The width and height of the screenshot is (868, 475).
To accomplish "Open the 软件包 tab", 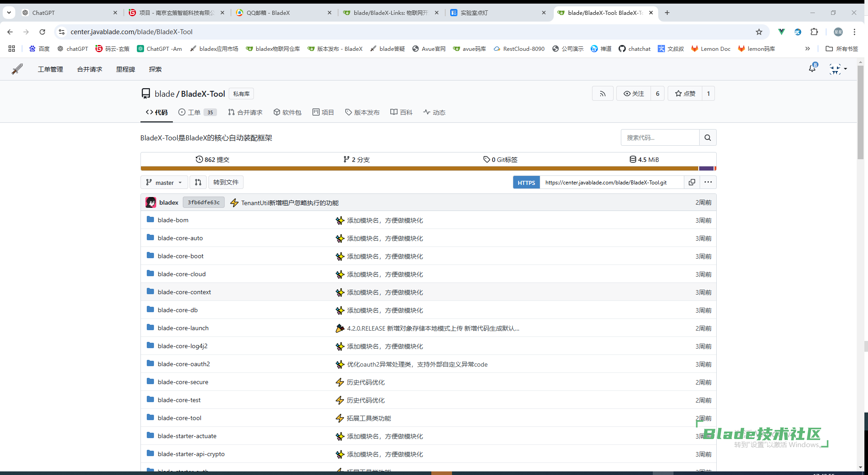I will 287,112.
